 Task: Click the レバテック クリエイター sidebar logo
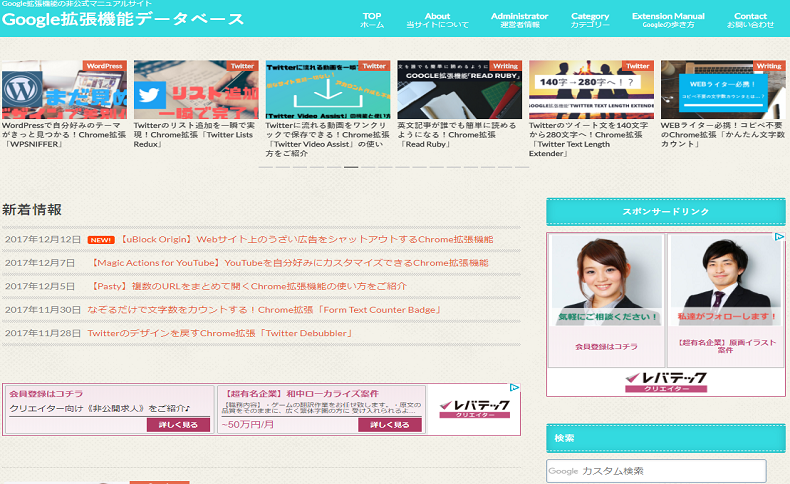click(666, 382)
